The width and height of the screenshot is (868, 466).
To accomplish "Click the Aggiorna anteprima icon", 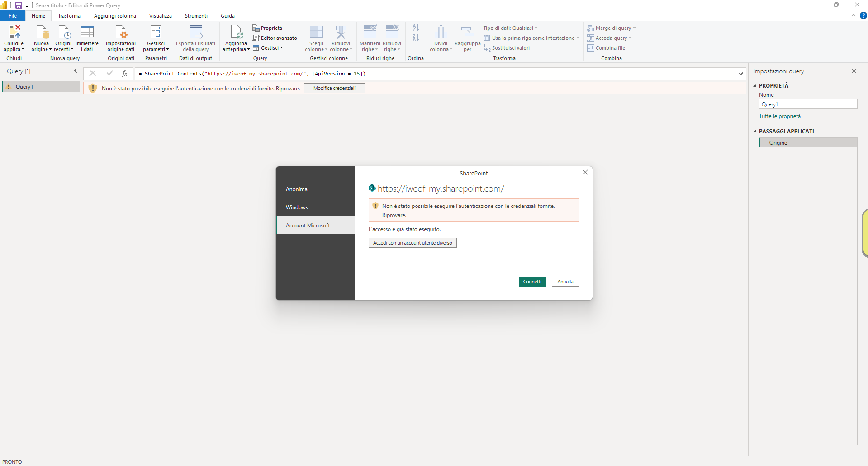I will click(x=236, y=32).
